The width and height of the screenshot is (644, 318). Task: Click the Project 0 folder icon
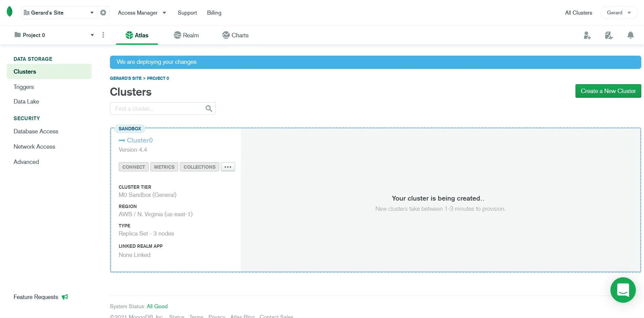click(x=18, y=35)
